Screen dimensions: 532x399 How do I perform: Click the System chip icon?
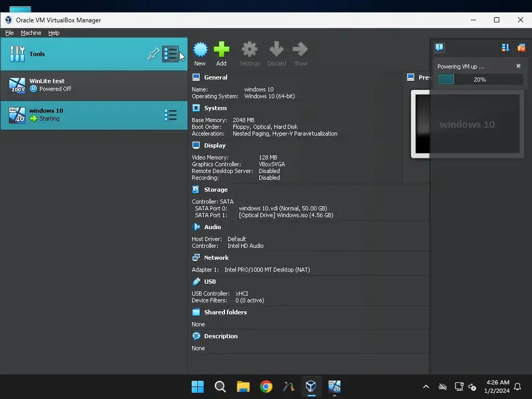196,108
